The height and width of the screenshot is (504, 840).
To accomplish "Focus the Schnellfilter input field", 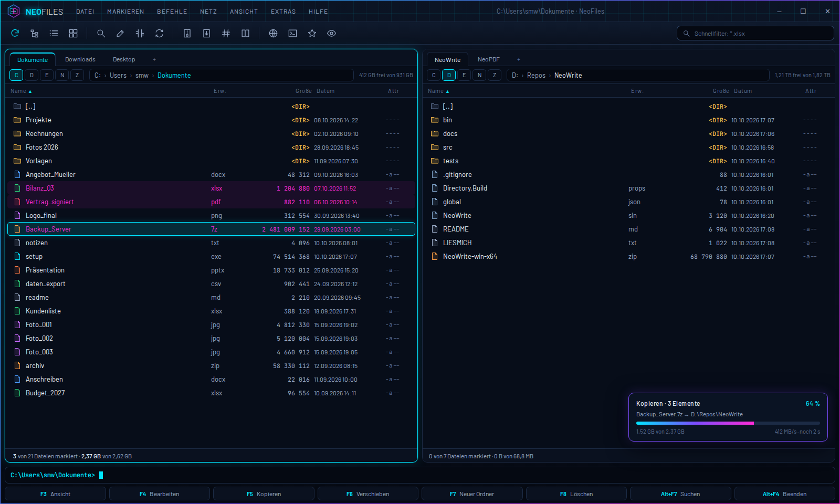I will tap(755, 34).
